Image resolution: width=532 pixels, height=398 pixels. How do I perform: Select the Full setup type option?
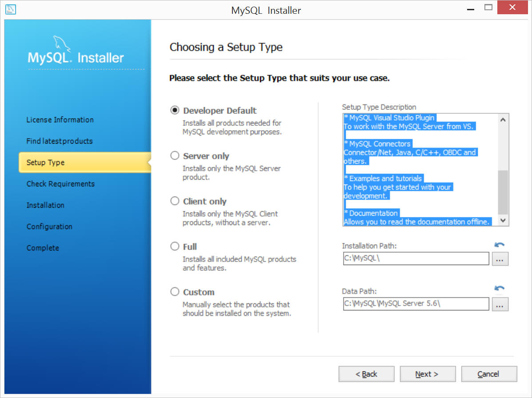coord(175,246)
